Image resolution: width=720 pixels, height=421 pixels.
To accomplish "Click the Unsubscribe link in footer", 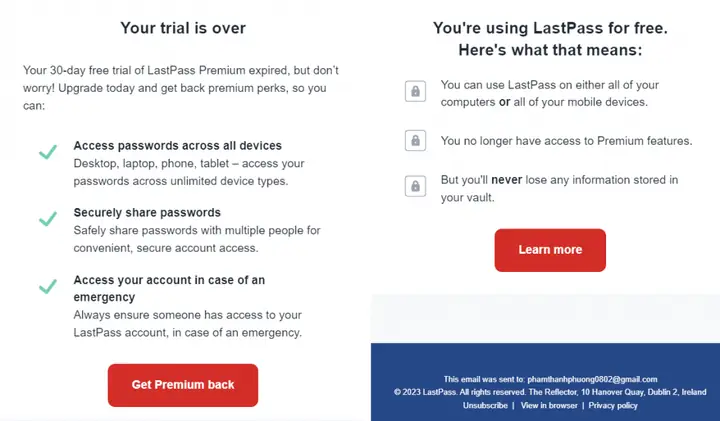I will [485, 405].
